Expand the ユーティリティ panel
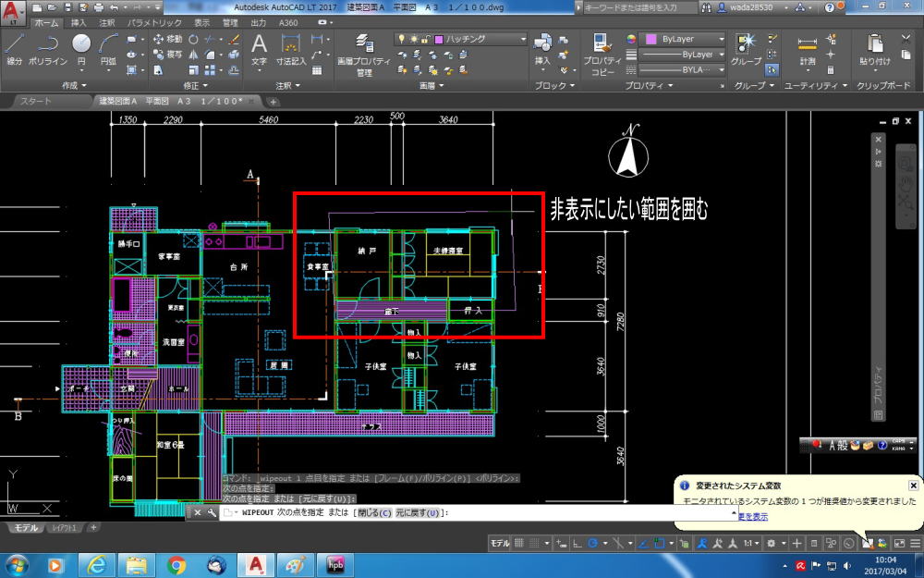Image resolution: width=924 pixels, height=578 pixels. 816,85
